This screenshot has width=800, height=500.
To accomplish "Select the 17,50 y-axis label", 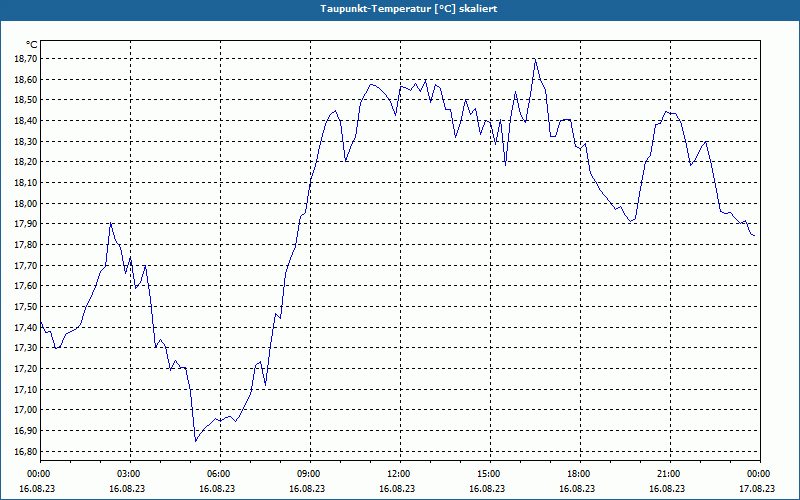I will point(26,307).
